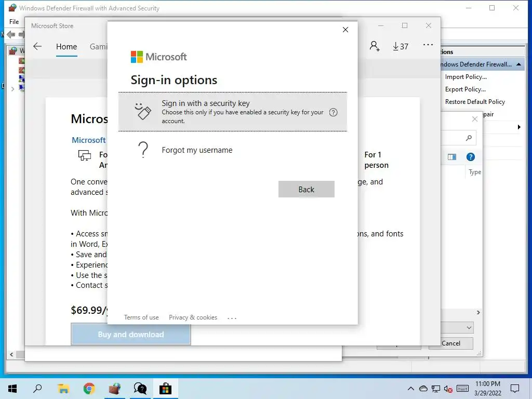Open account sign-in icon in Microsoft Store
The width and height of the screenshot is (532, 399).
point(375,46)
